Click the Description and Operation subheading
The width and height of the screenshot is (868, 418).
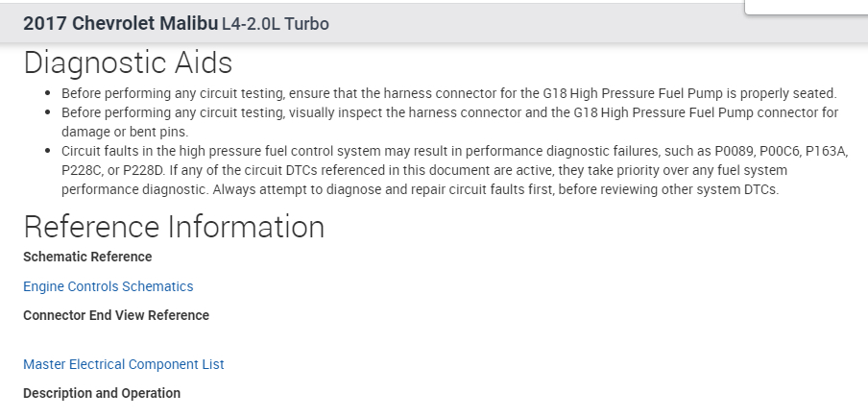(x=102, y=393)
